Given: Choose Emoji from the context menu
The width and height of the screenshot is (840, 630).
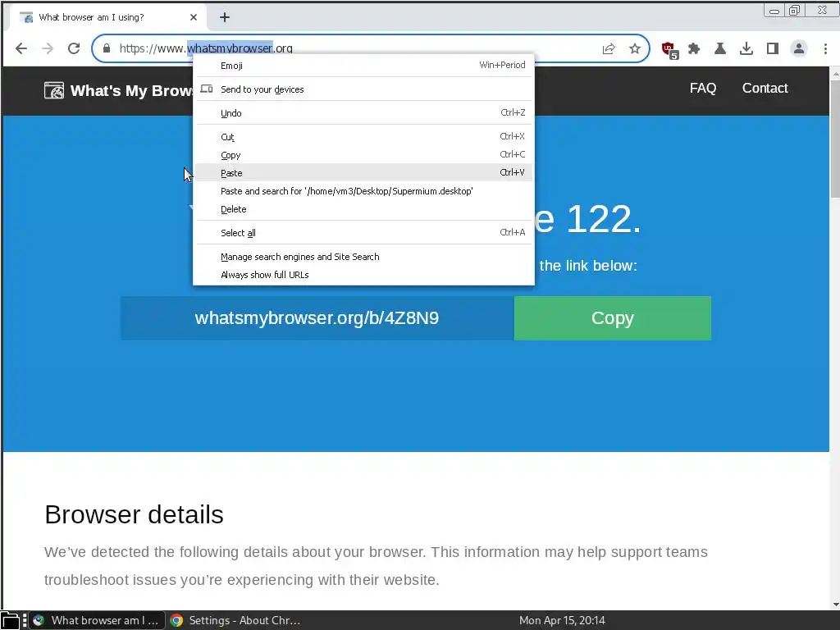Looking at the screenshot, I should click(x=363, y=66).
